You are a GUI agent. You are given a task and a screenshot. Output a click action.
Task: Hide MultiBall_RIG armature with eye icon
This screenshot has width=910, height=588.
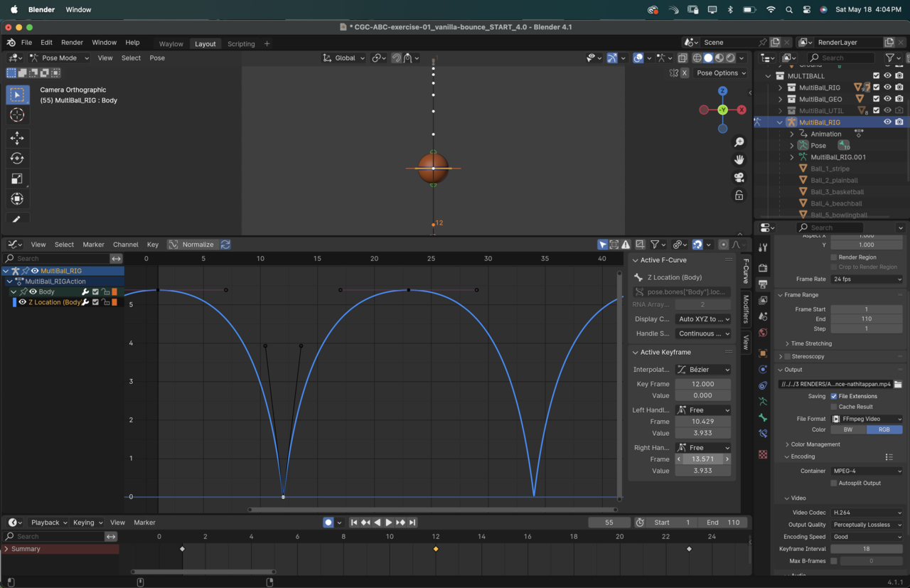tap(887, 122)
